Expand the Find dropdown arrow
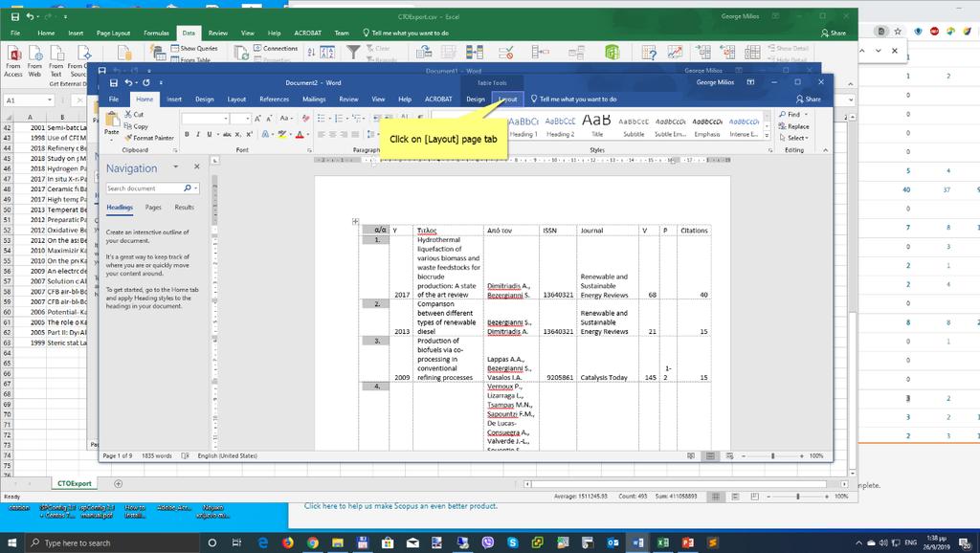 click(806, 115)
